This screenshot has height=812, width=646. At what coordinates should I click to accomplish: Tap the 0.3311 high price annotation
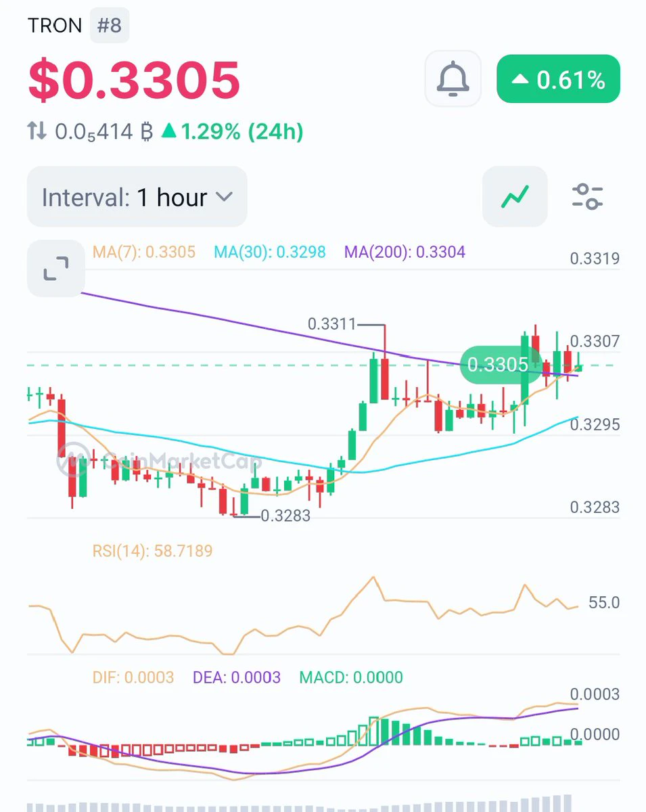coord(332,324)
